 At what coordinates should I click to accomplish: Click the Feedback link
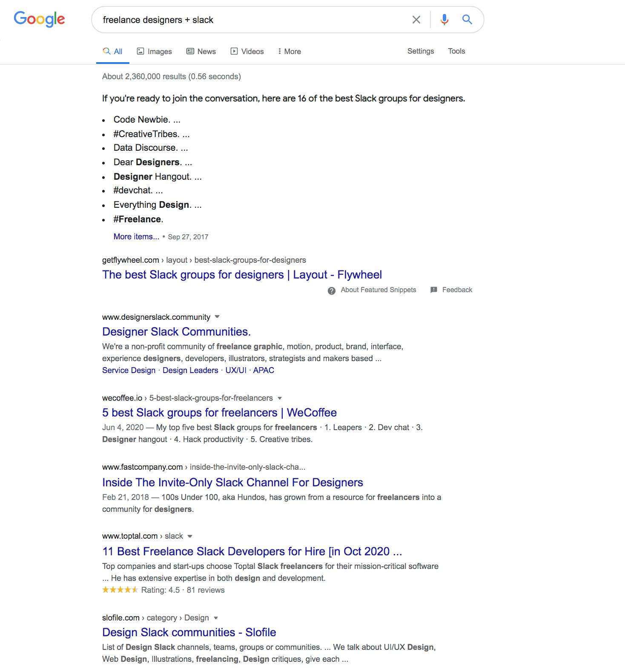point(457,290)
